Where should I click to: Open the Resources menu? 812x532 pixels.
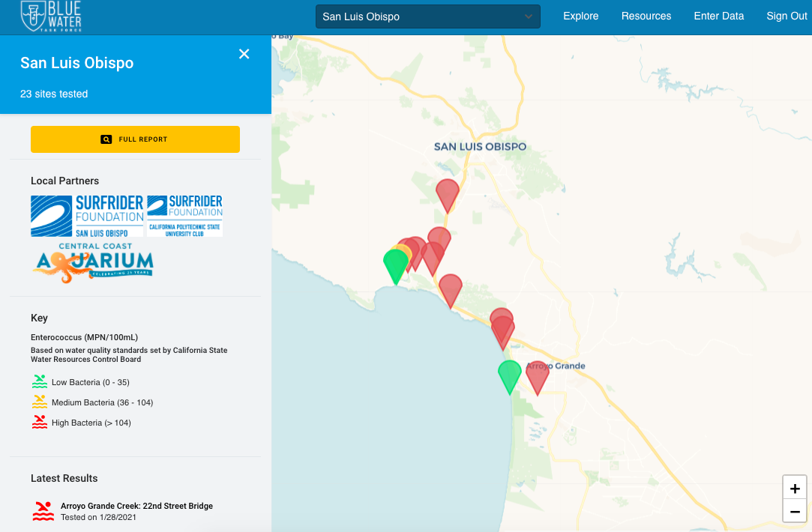pos(646,16)
